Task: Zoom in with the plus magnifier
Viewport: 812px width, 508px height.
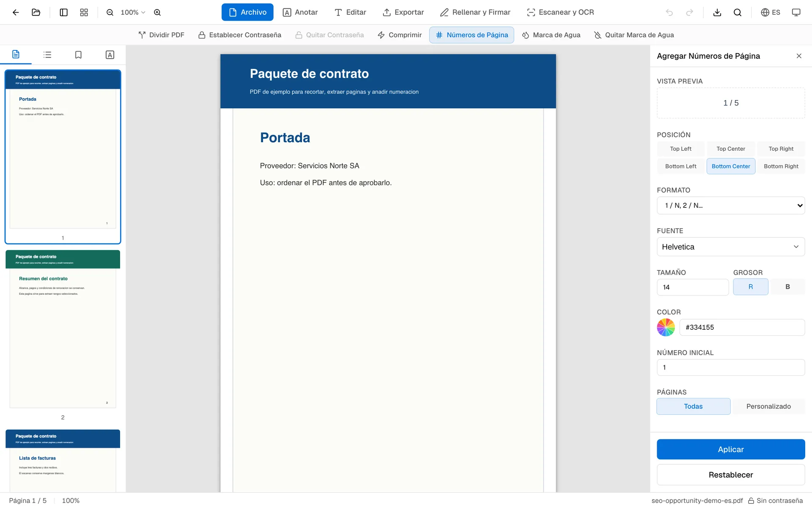Action: (157, 12)
